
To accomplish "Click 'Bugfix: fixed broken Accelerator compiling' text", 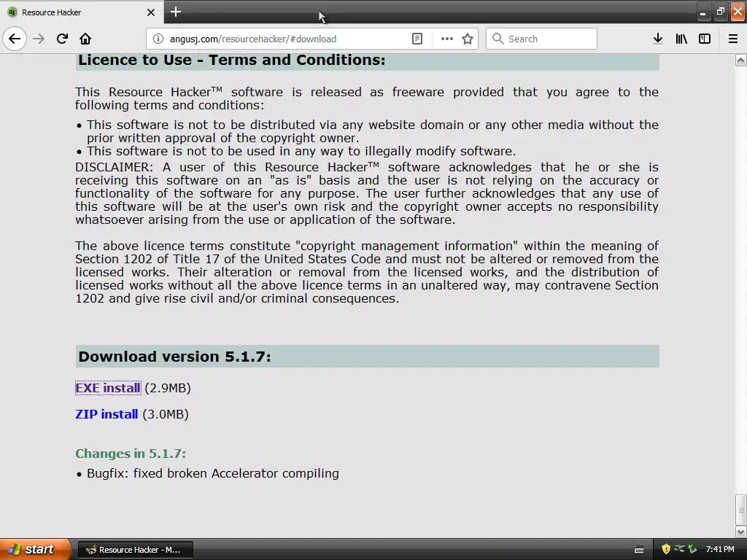I will (213, 473).
